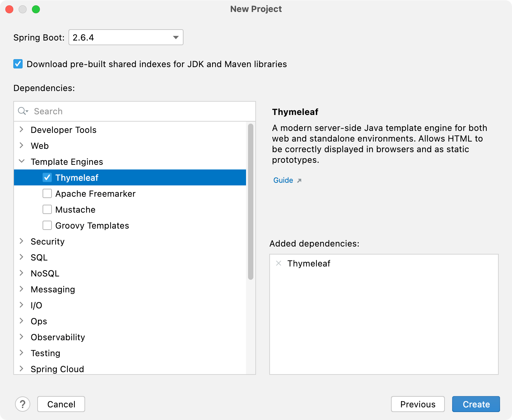Click the Create button
The height and width of the screenshot is (420, 512).
tap(476, 404)
